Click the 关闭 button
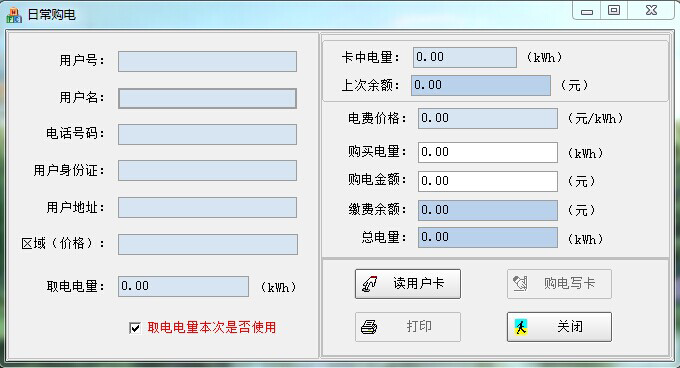Screen dimensions: 680x368 click(x=559, y=327)
